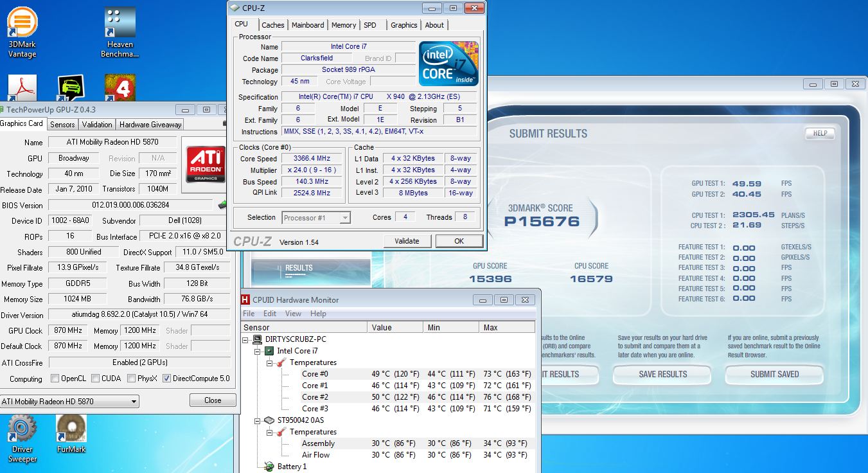Click the Battery 1 icon in HWMonitor
This screenshot has height=473, width=868.
(x=270, y=467)
